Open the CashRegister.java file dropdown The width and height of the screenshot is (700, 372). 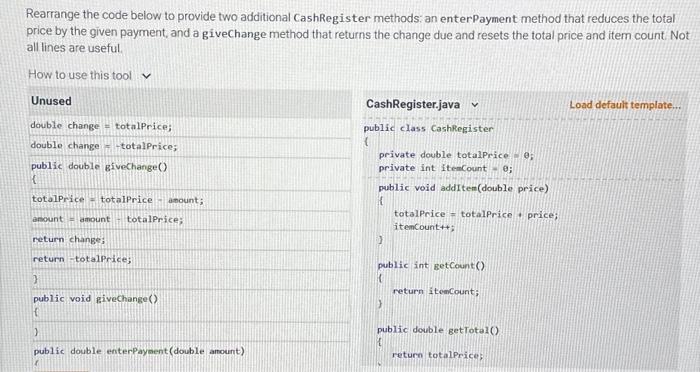point(422,104)
